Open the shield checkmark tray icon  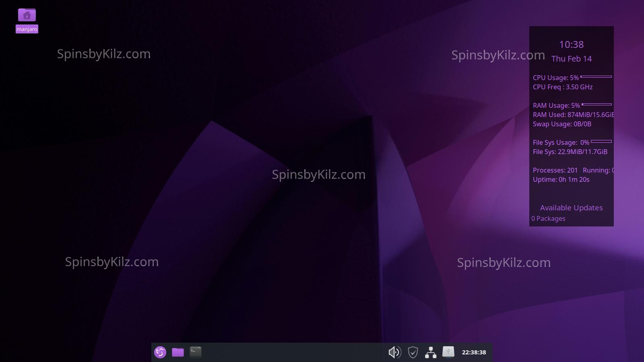point(413,352)
